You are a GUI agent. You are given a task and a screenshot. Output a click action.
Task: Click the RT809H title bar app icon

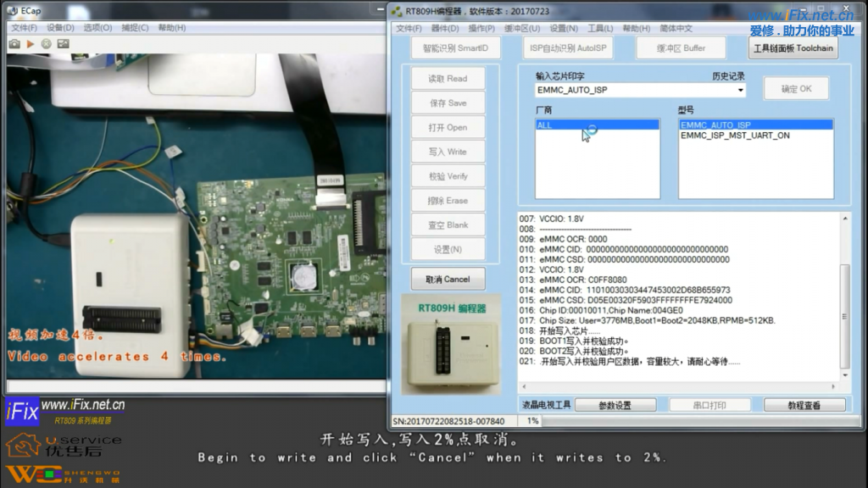(x=396, y=11)
